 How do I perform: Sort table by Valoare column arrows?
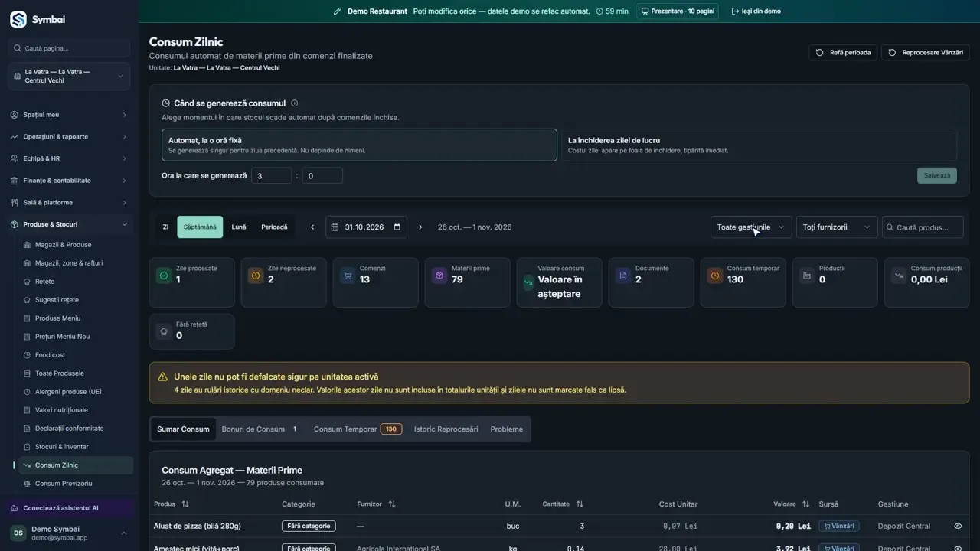point(805,504)
